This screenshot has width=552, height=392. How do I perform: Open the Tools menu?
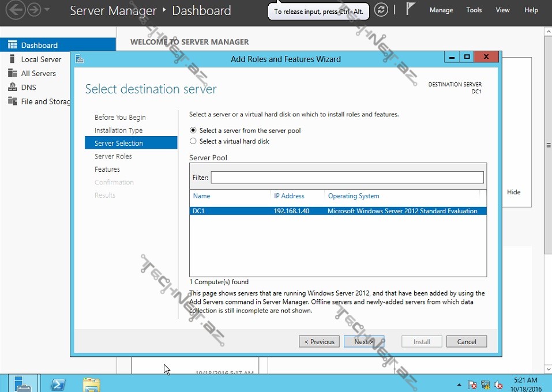474,10
